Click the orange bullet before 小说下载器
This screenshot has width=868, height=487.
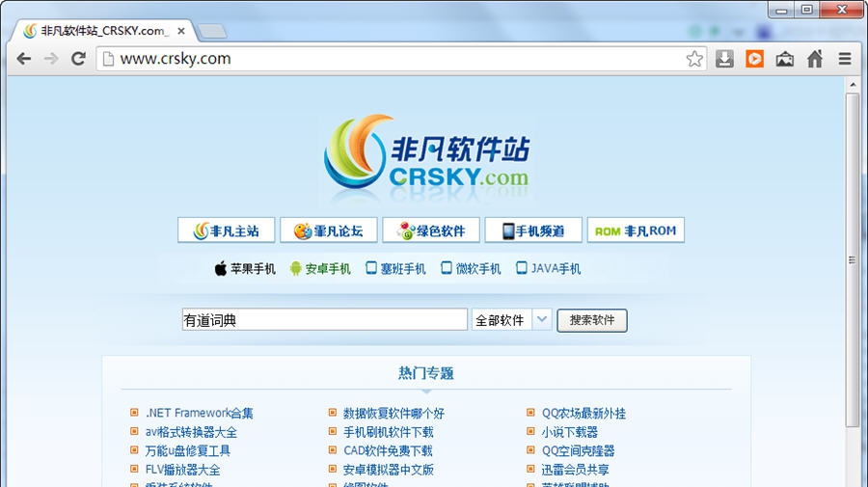530,431
